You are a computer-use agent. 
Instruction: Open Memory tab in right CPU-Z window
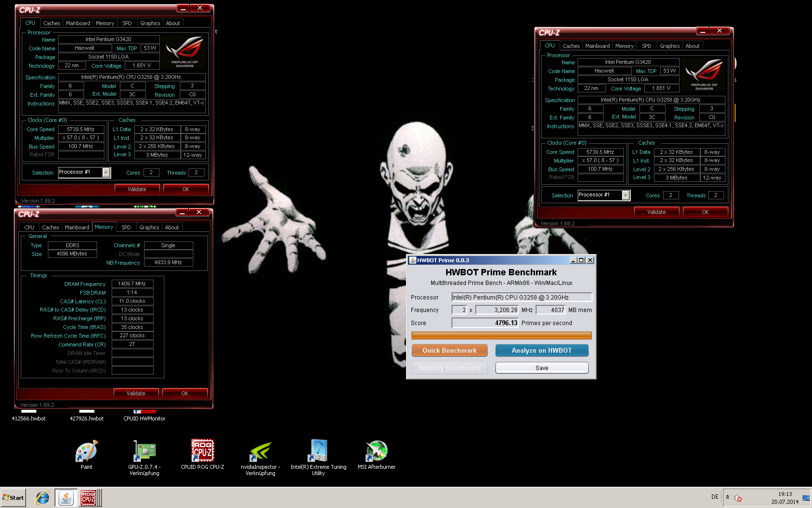[x=624, y=46]
